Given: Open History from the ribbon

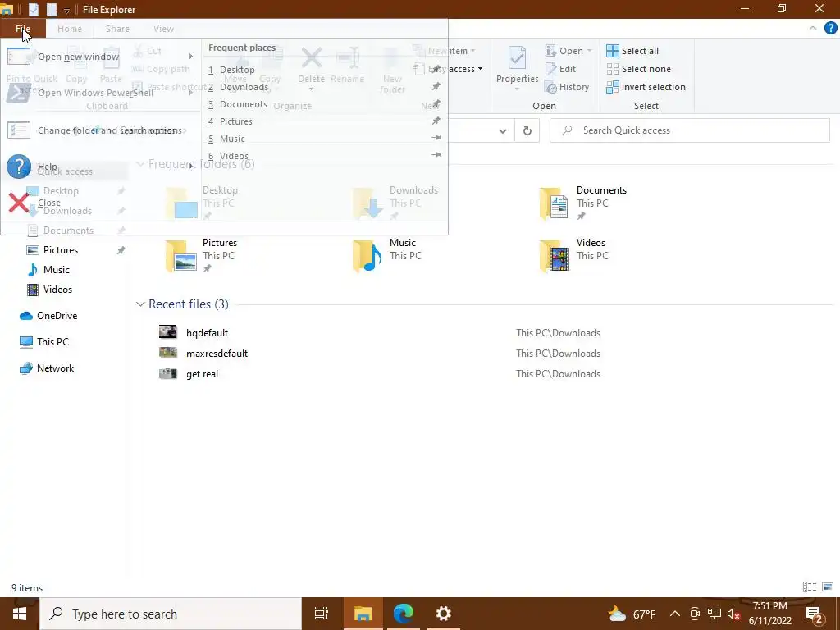Looking at the screenshot, I should (567, 87).
